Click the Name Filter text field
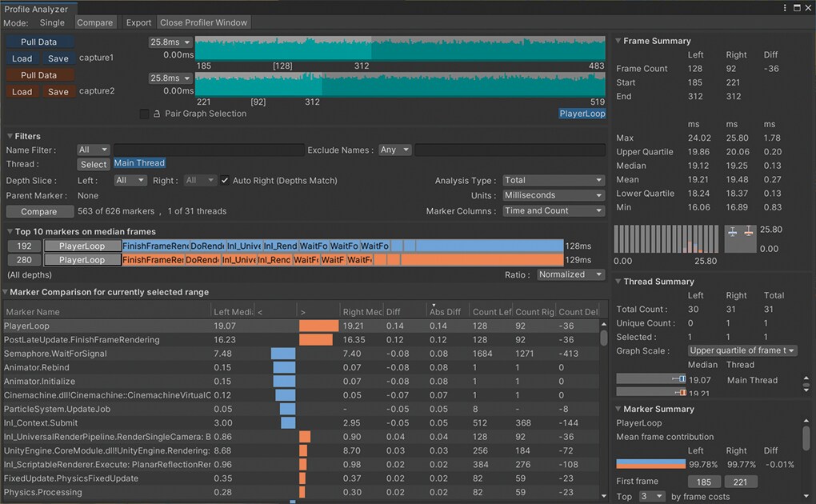This screenshot has width=816, height=504. [x=208, y=150]
